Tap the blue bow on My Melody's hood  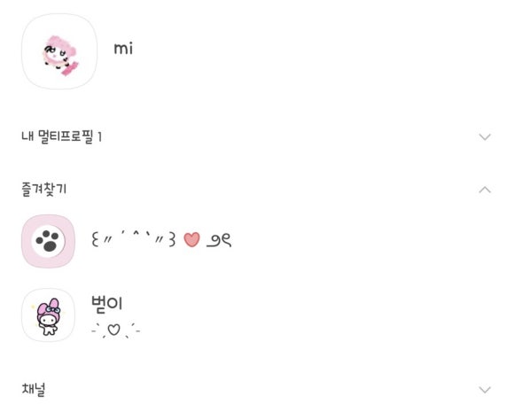(x=53, y=309)
